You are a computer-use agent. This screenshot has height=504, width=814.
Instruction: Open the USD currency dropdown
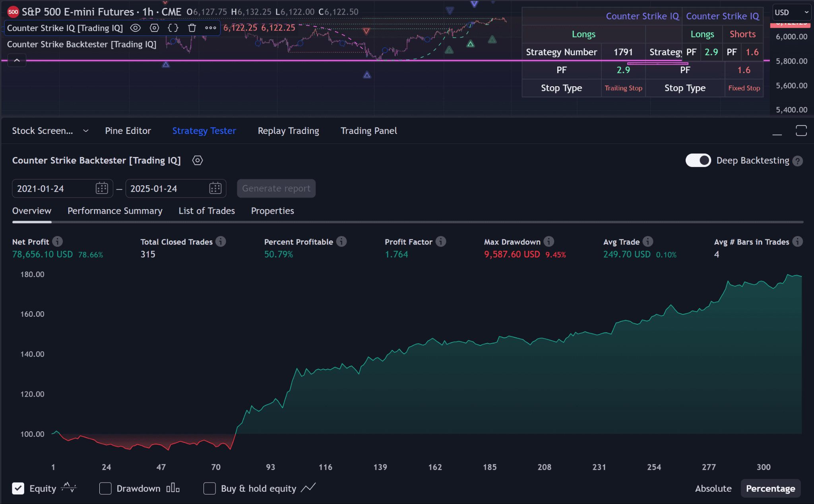pos(791,12)
